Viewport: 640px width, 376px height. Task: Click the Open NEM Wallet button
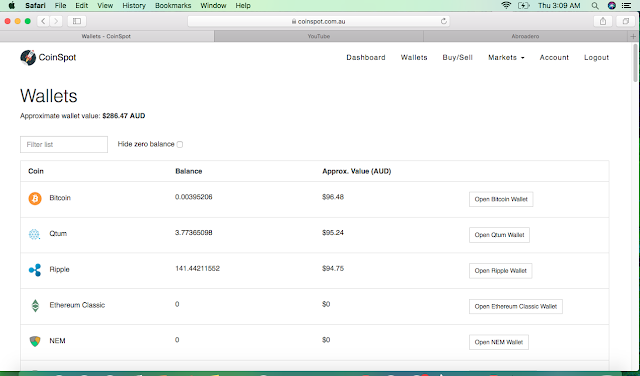tap(499, 342)
